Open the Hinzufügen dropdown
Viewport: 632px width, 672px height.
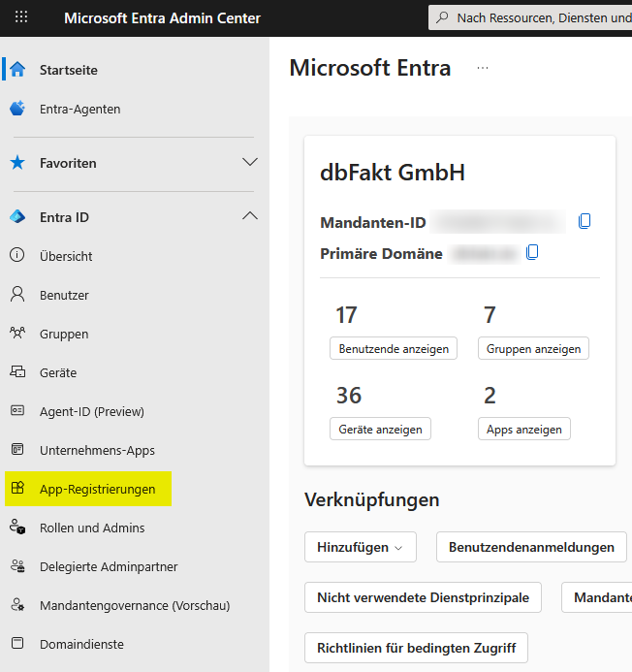point(360,547)
